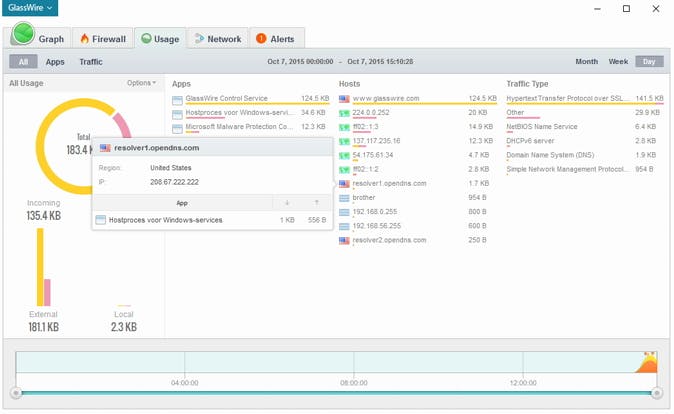Screen dimensions: 674x414
Task: Sort popup by download arrow column
Action: pyautogui.click(x=287, y=203)
